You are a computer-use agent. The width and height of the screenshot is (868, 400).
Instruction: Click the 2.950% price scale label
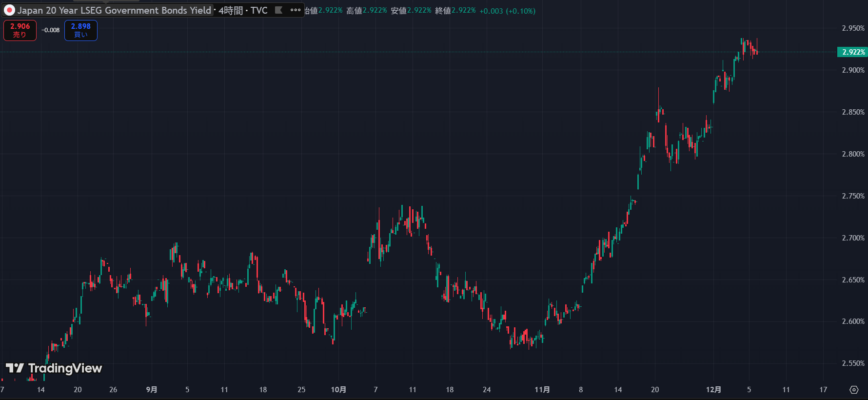tap(853, 28)
